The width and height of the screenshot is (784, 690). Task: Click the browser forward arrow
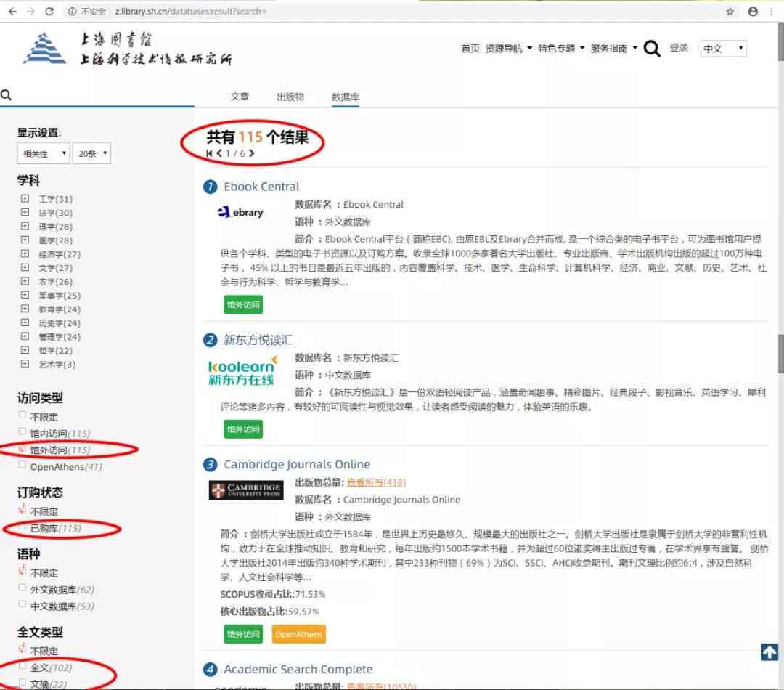coord(30,11)
